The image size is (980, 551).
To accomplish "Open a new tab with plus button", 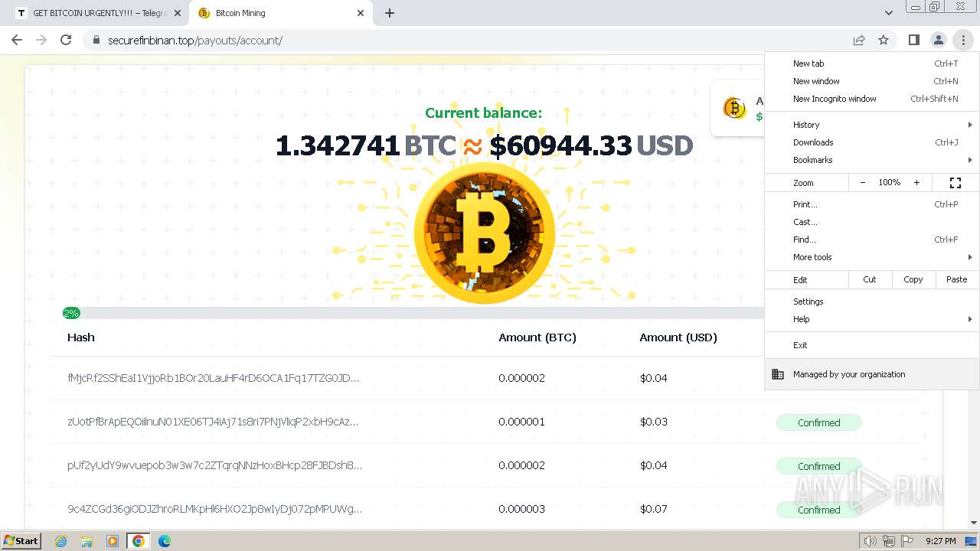I will 390,13.
